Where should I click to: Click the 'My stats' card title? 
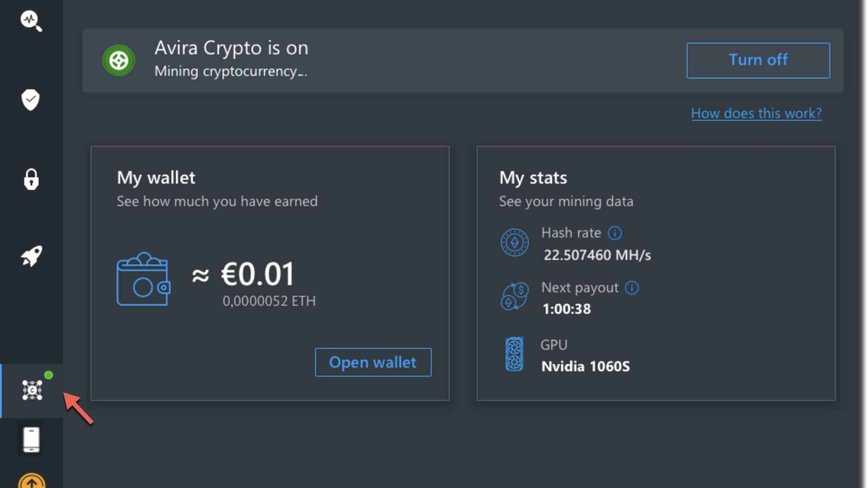533,178
